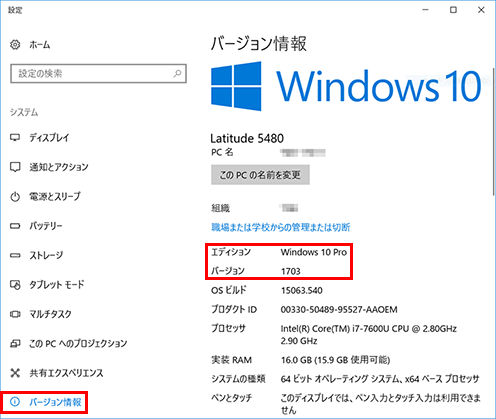Click the version value 1703
The width and height of the screenshot is (496, 419).
(291, 271)
